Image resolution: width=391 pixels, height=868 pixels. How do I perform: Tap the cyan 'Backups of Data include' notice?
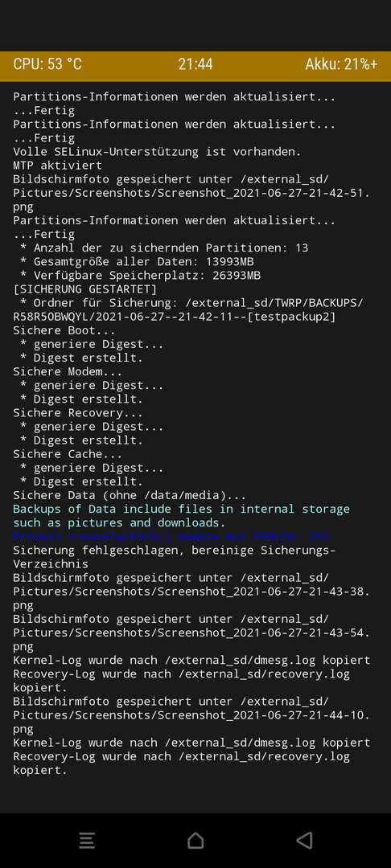tap(182, 516)
